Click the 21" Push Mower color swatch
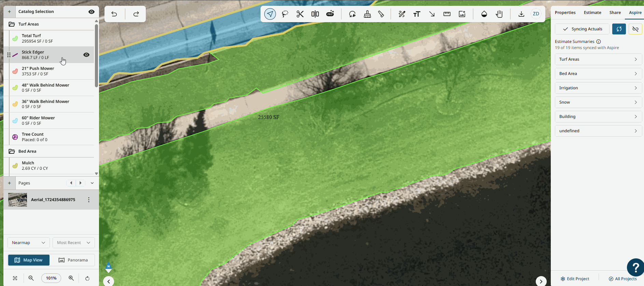The image size is (644, 286). click(x=15, y=71)
